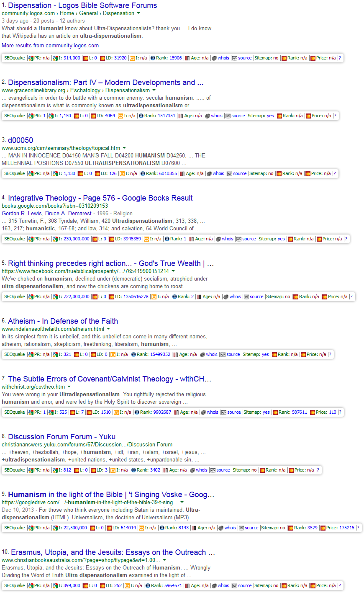Open the green arrow menu beside googledrive.com URL
This screenshot has height=598, width=364.
coord(182,503)
